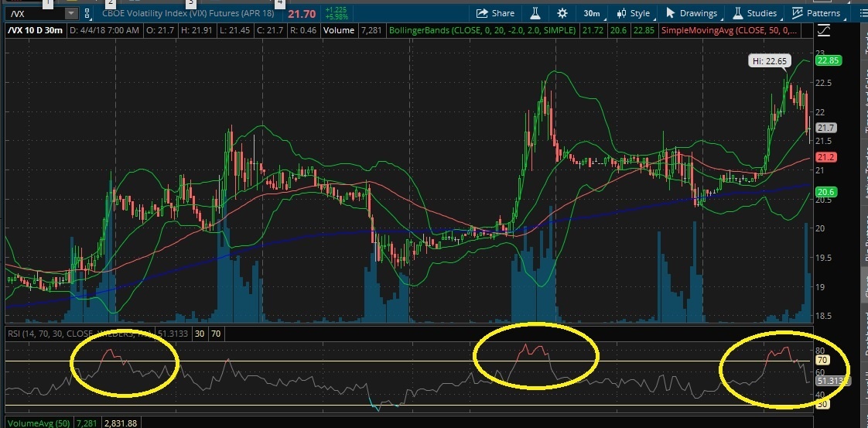Open the Patterns menu
Image resolution: width=868 pixels, height=428 pixels.
(816, 13)
